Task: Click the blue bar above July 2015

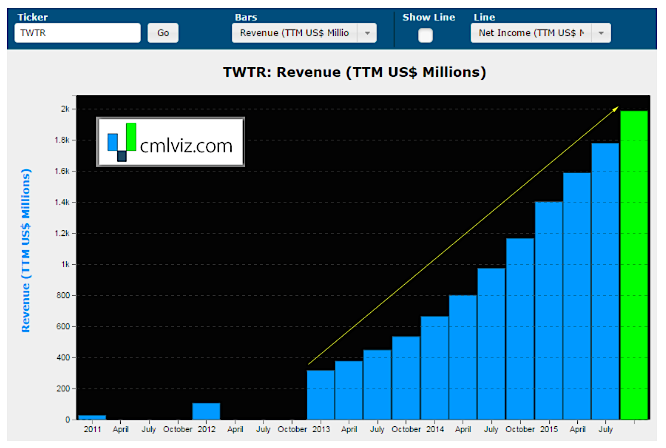Action: (605, 281)
